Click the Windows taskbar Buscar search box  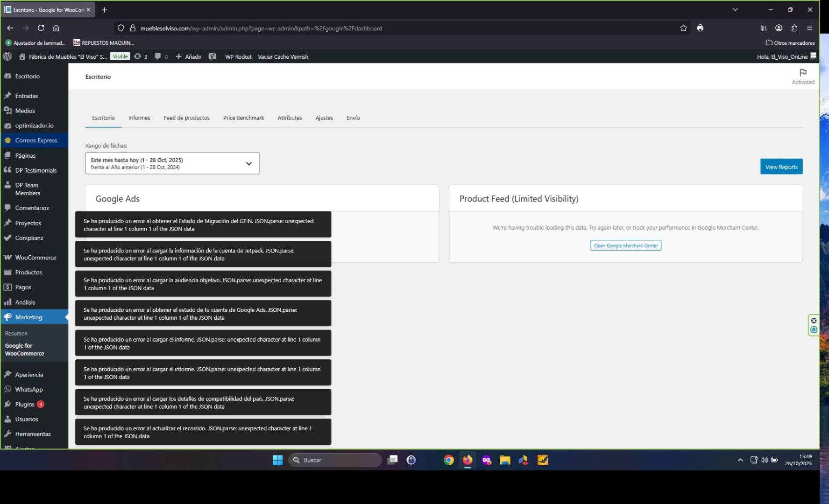[335, 460]
